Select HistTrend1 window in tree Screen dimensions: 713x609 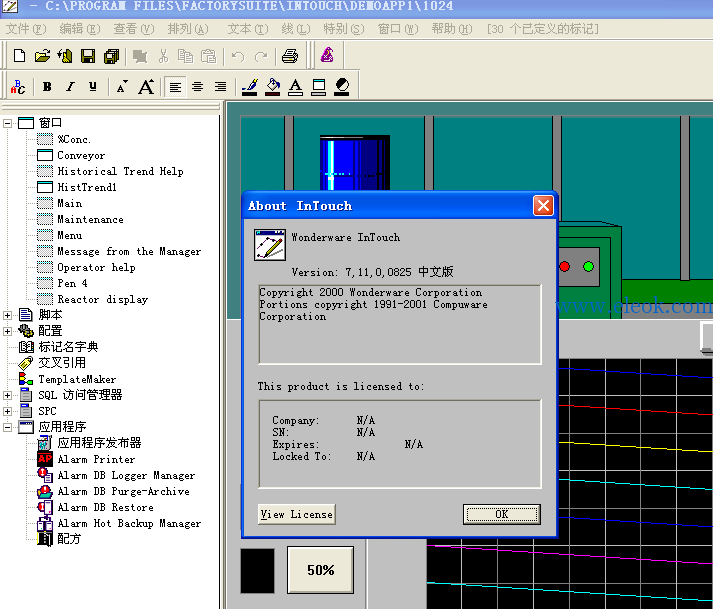(x=87, y=187)
